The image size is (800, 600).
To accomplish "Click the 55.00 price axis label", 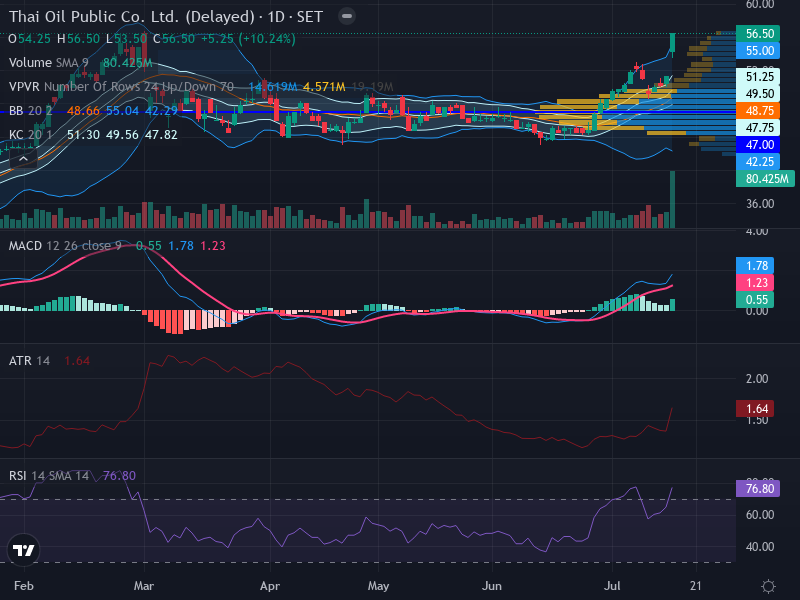I will tap(758, 51).
